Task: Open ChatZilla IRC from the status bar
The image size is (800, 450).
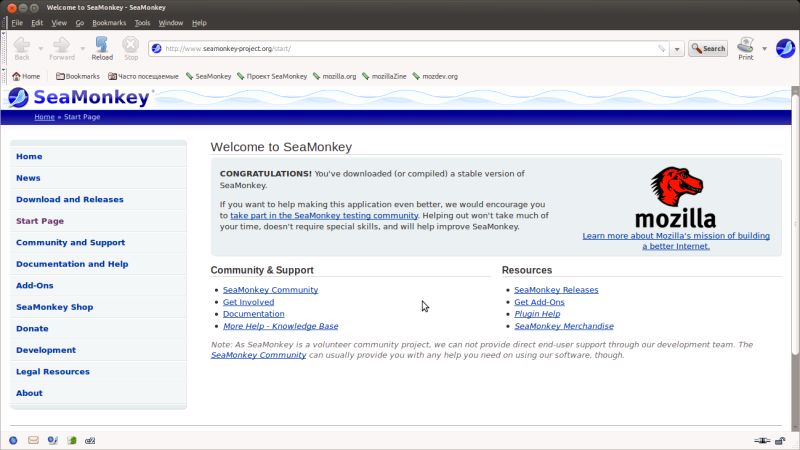Action: point(90,440)
